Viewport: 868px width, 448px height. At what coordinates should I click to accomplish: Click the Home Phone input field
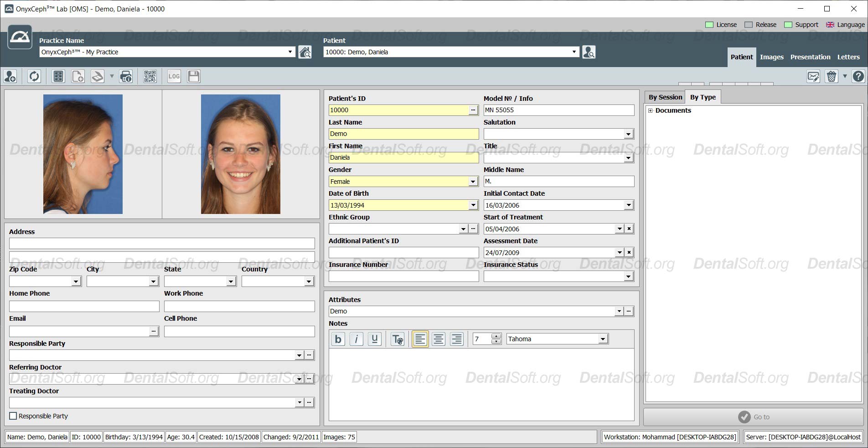pos(84,306)
